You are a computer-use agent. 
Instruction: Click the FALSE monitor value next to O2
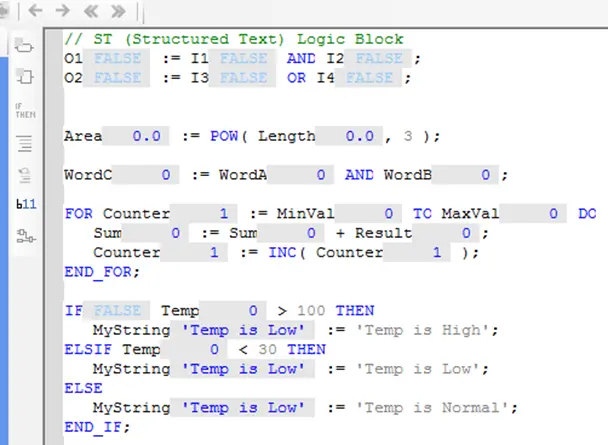[117, 78]
